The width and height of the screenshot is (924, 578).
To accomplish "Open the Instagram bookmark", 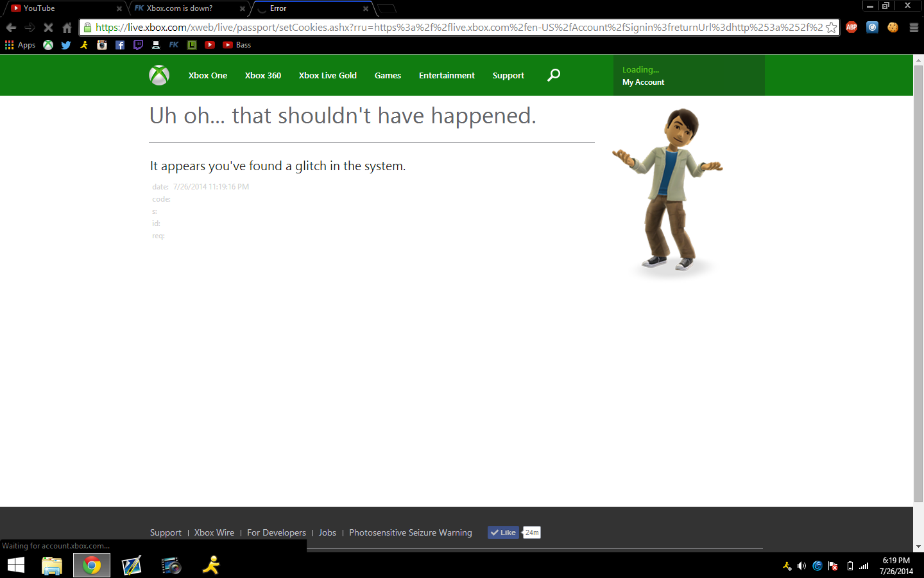I will coord(102,45).
